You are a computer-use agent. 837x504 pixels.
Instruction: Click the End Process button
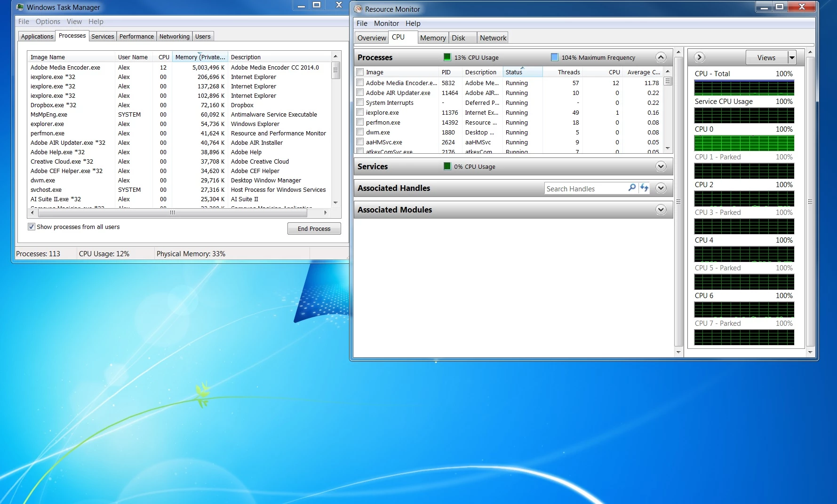point(314,228)
